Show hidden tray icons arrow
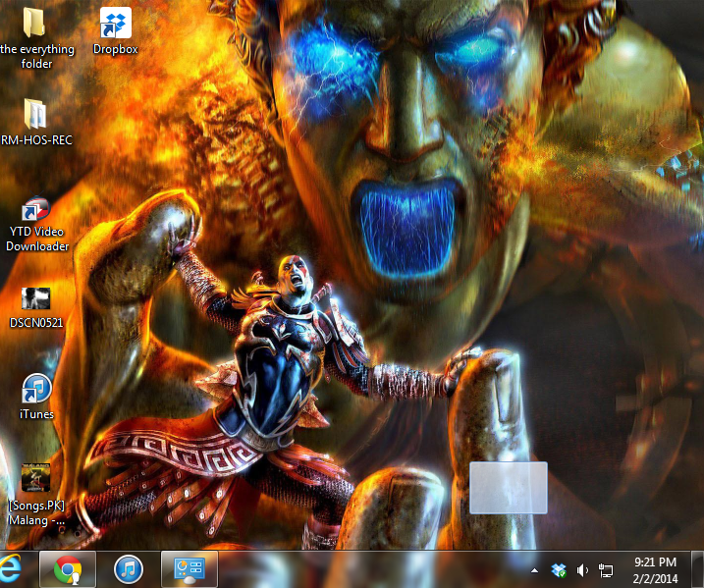The height and width of the screenshot is (588, 704). [x=534, y=570]
